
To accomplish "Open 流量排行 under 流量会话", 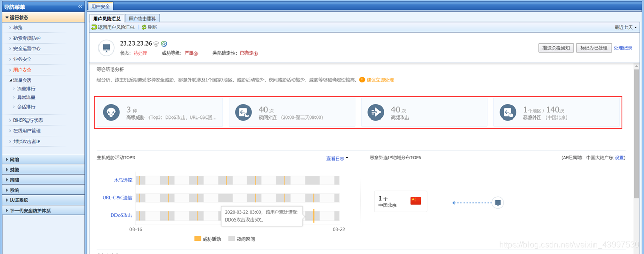I will (x=26, y=89).
